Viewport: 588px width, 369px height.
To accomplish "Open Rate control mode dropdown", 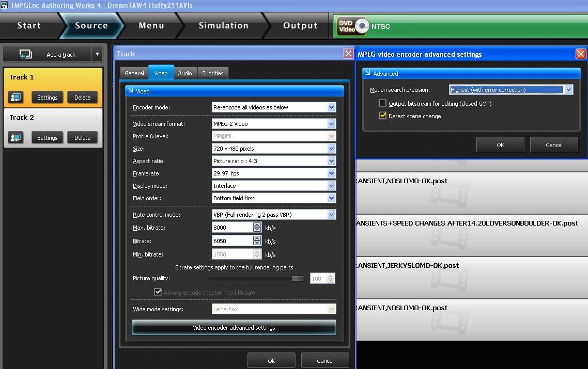I will (x=331, y=214).
